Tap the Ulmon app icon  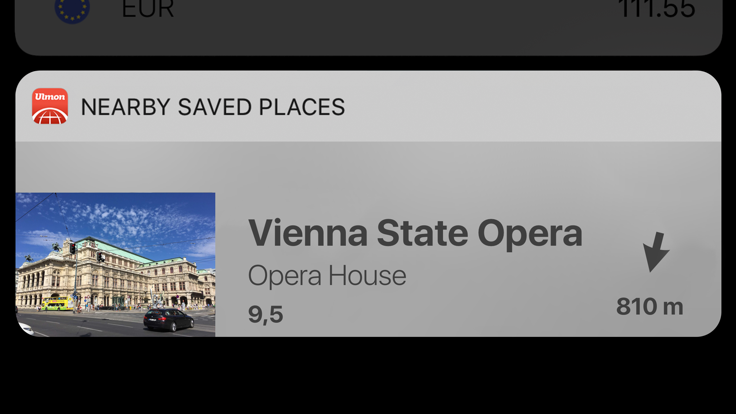(x=50, y=106)
